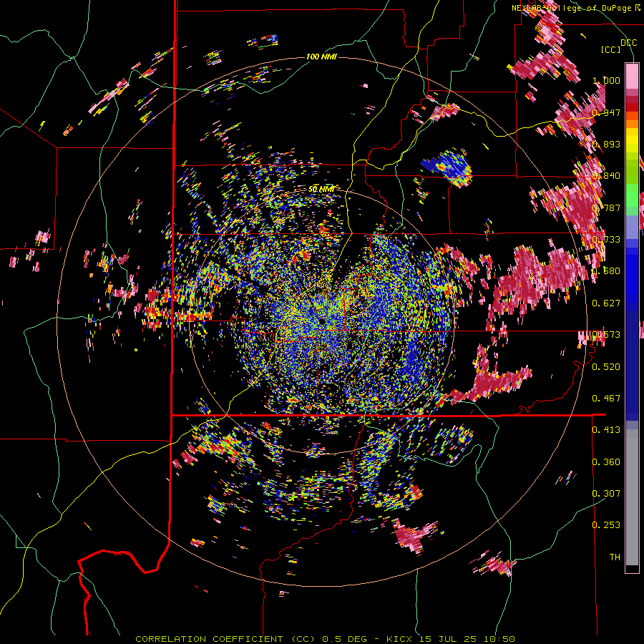Click the NEXLAB-College of DuPage credit text
Image resolution: width=644 pixels, height=644 pixels.
[571, 8]
